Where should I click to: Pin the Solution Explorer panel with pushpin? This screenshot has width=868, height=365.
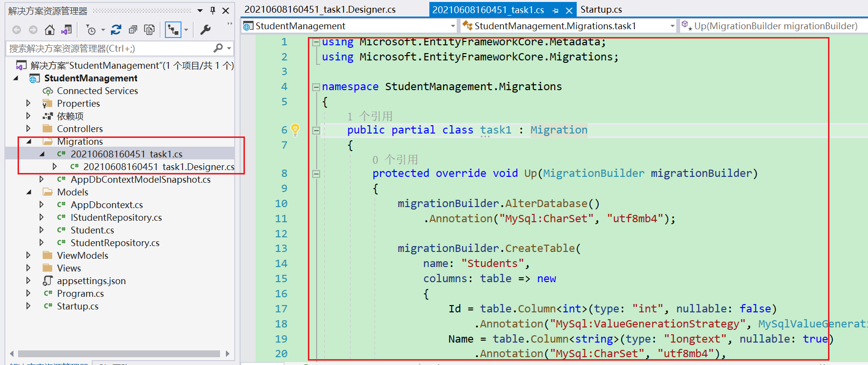[213, 10]
